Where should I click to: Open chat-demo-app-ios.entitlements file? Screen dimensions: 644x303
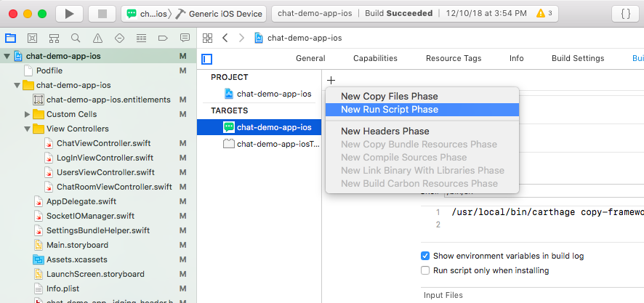[x=108, y=100]
